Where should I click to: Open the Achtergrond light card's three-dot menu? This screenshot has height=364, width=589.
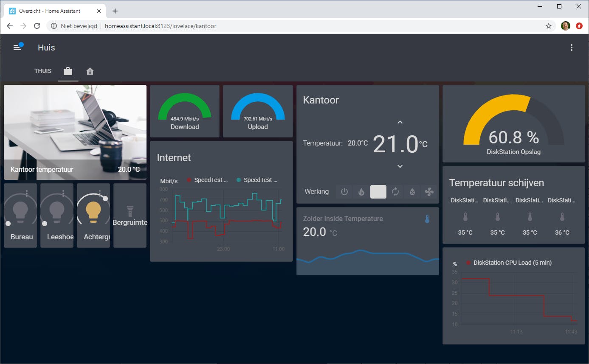click(99, 193)
